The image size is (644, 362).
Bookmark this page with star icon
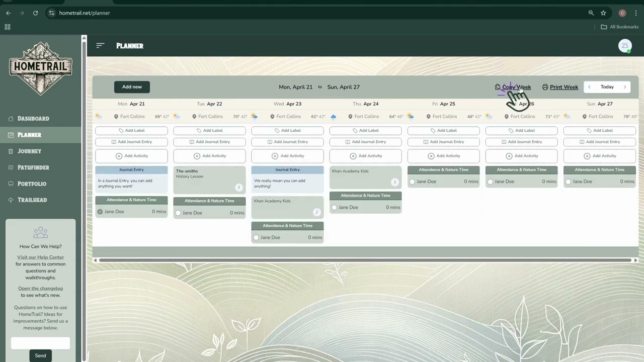click(603, 13)
